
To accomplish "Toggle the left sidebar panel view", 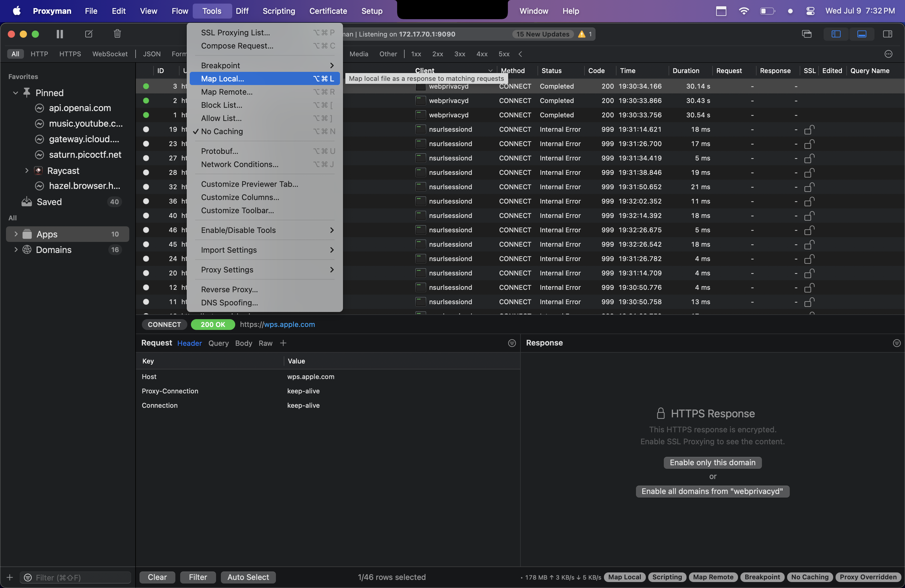I will [836, 34].
